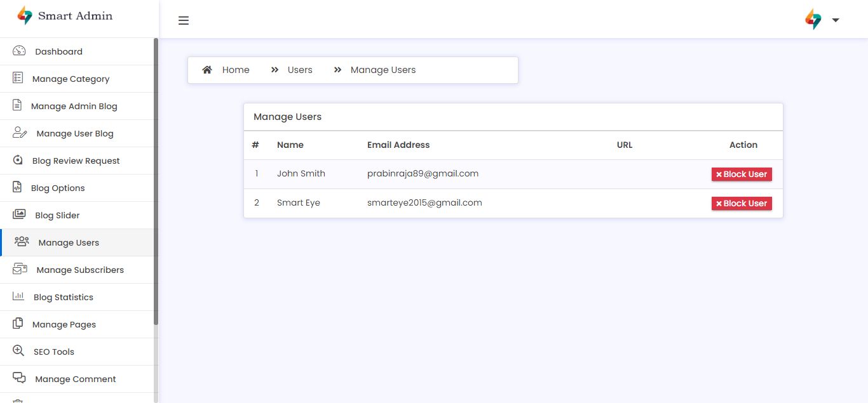
Task: Click the Smart Admin logo
Action: [65, 16]
